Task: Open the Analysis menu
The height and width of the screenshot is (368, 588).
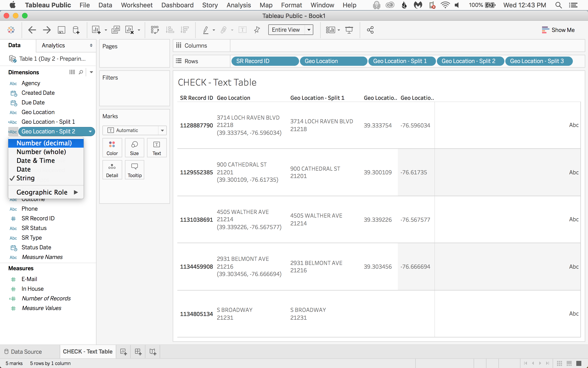Action: (239, 5)
